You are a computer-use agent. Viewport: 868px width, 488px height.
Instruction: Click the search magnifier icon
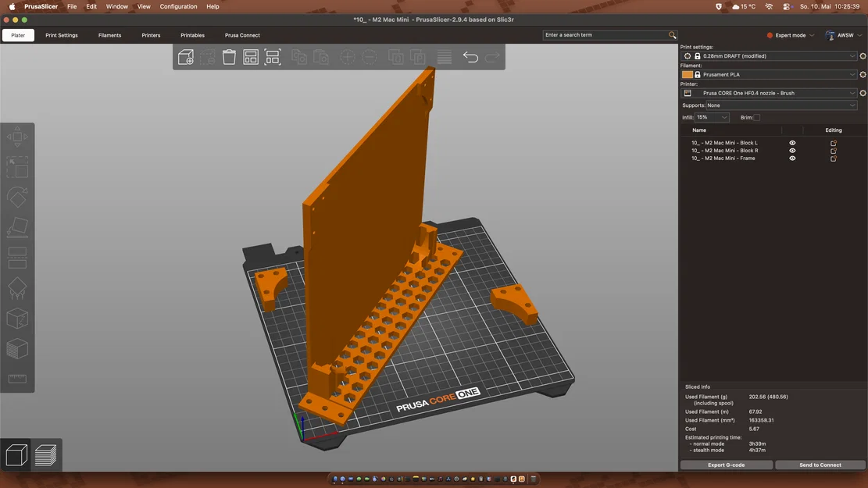(x=672, y=35)
